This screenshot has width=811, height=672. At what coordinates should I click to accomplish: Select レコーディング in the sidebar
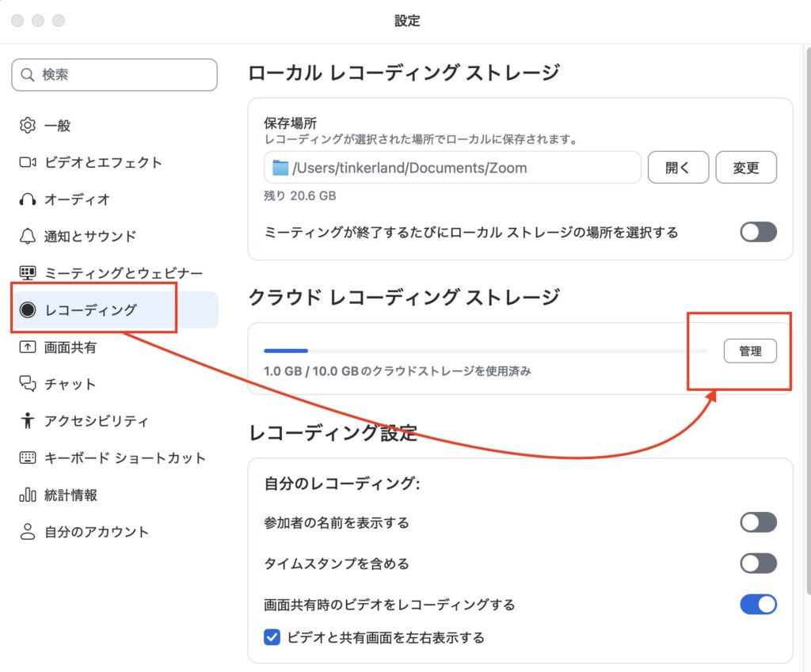pyautogui.click(x=91, y=310)
